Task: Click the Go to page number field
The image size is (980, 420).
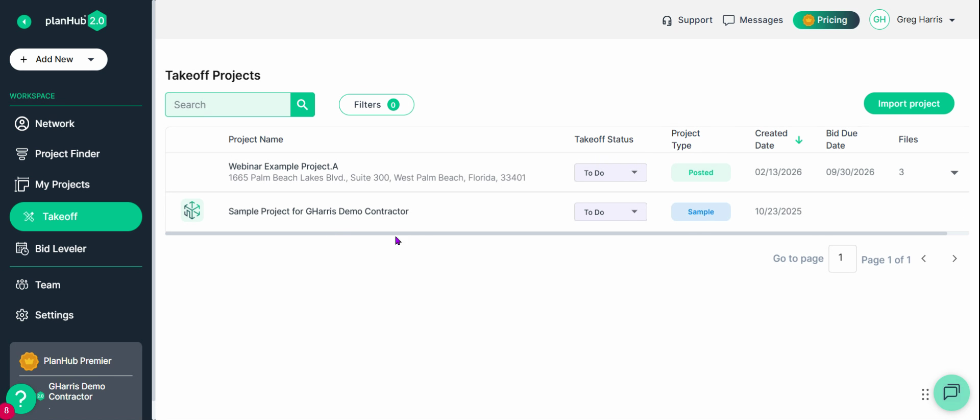Action: (842, 259)
